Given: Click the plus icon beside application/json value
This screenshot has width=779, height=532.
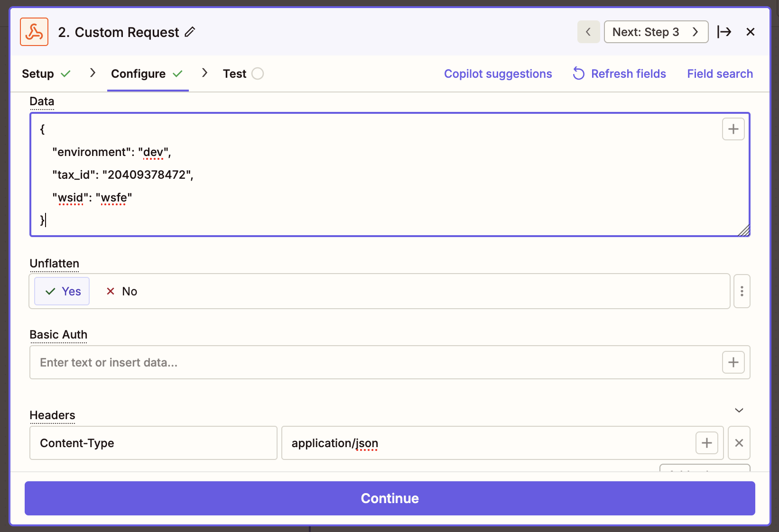Looking at the screenshot, I should pyautogui.click(x=706, y=443).
